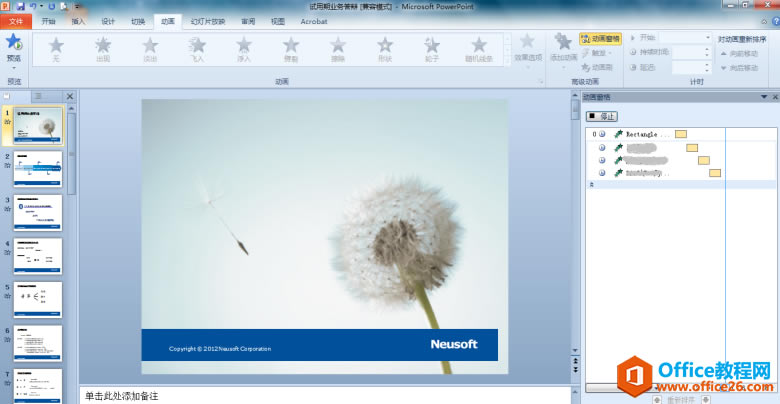Click the 动画刷 (Animation Painter) tool

point(597,67)
